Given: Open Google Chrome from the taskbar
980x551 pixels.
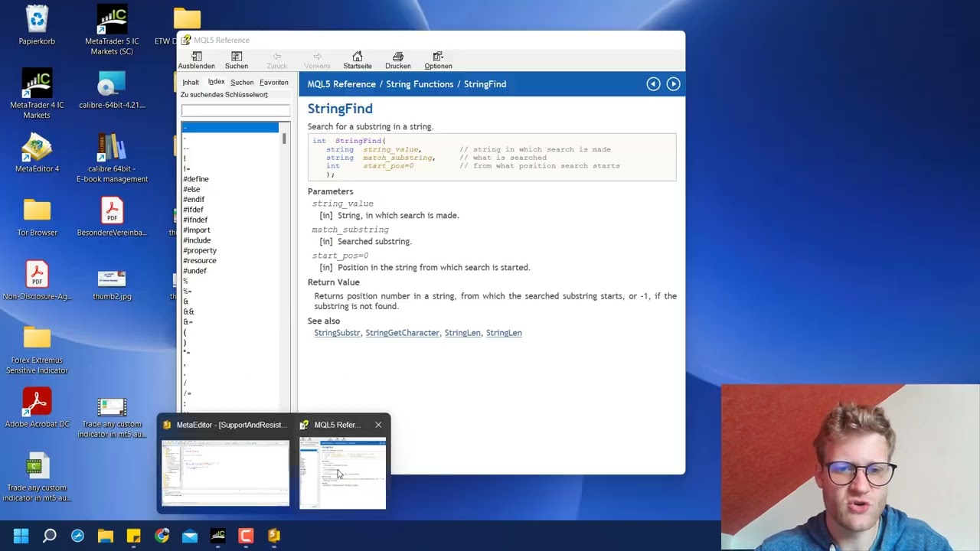Looking at the screenshot, I should pos(162,536).
